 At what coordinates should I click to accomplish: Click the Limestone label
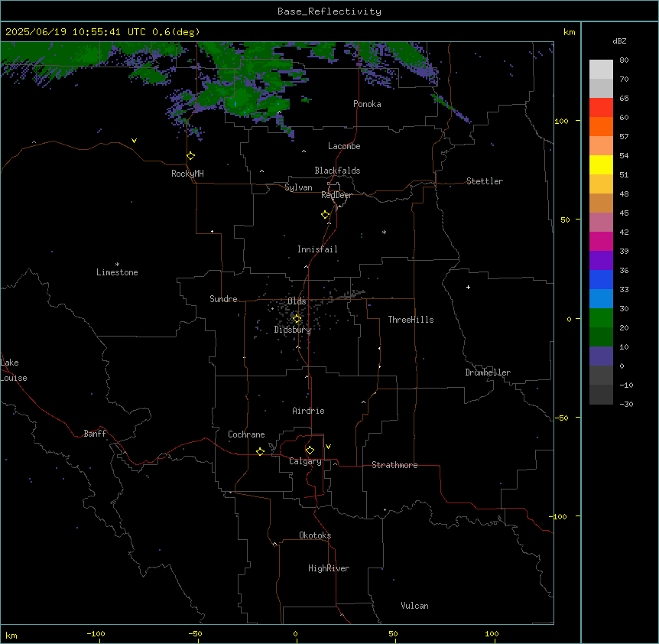point(117,272)
